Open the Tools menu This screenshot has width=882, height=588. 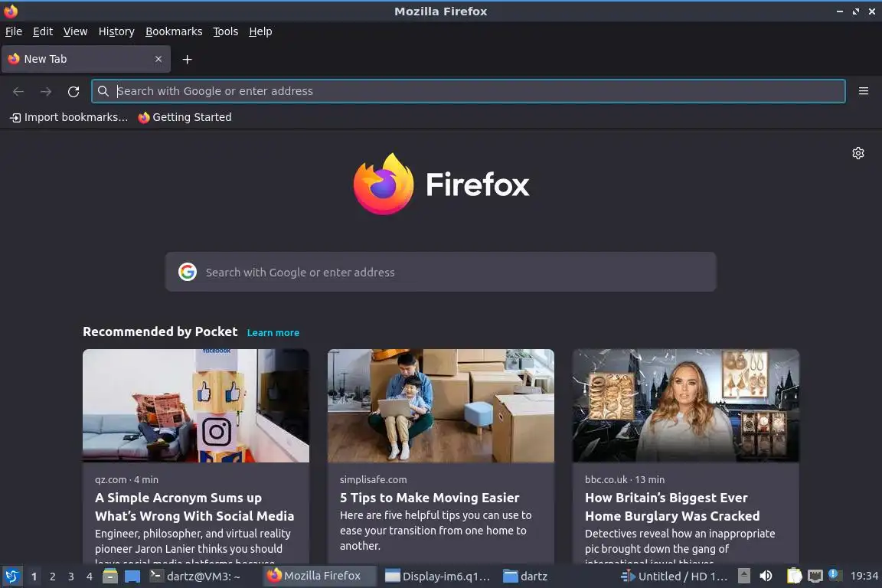[x=226, y=31]
